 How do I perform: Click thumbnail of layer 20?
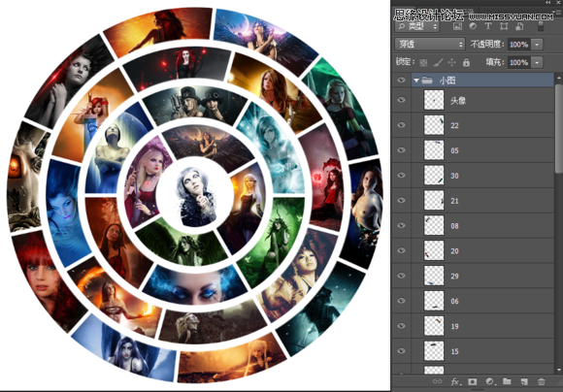click(434, 250)
